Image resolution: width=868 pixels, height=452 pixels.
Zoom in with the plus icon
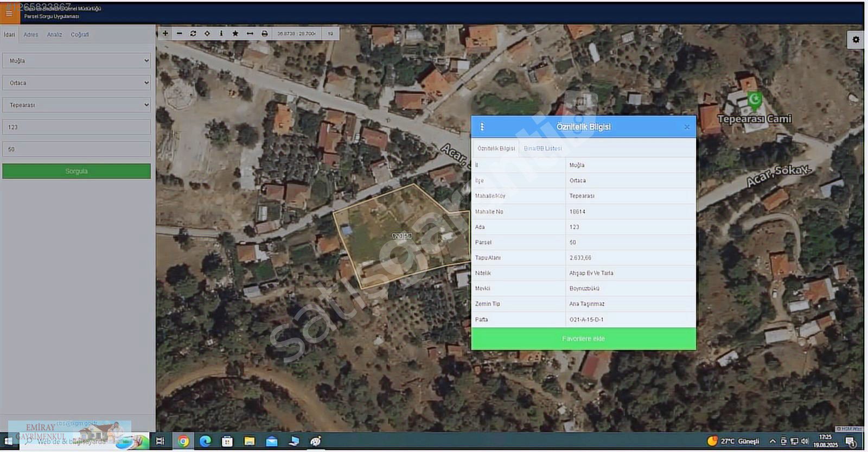point(165,34)
